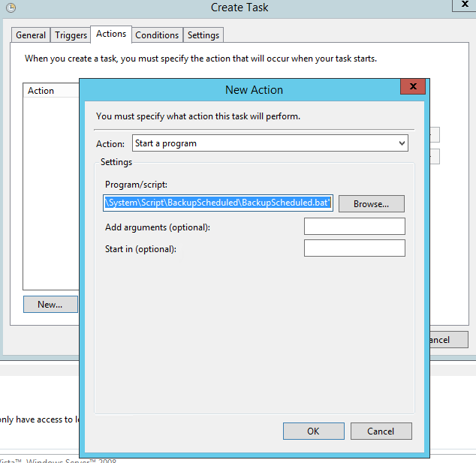Select the Actions tab
The height and width of the screenshot is (463, 476).
[111, 34]
